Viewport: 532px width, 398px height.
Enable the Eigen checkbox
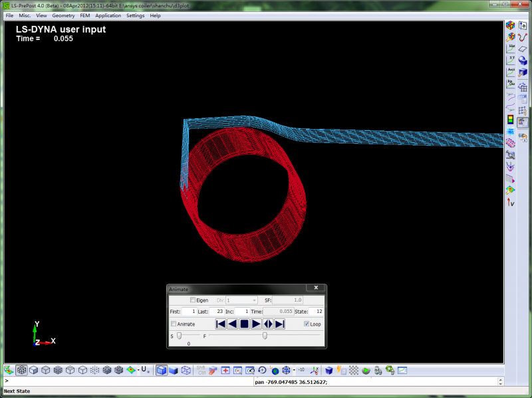(193, 300)
